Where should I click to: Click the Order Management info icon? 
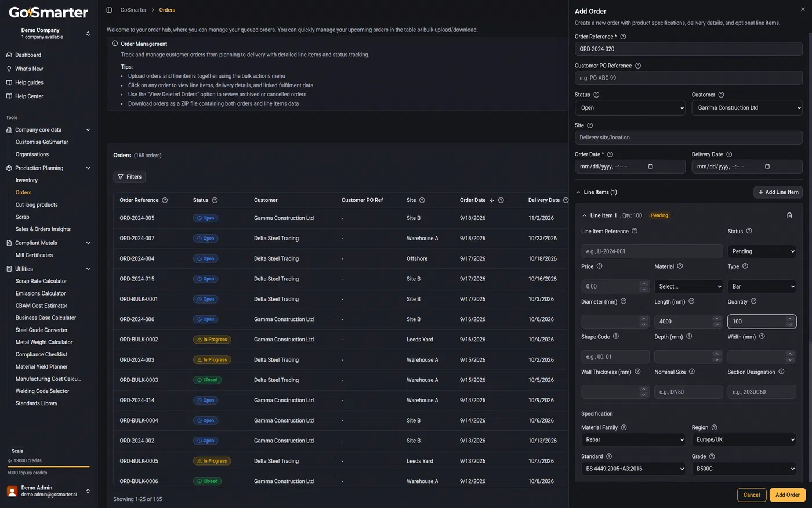tap(115, 44)
